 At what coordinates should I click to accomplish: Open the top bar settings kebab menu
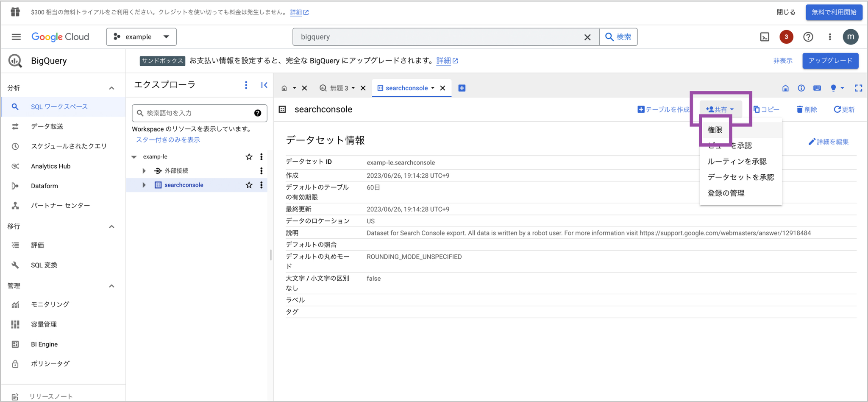coord(830,37)
